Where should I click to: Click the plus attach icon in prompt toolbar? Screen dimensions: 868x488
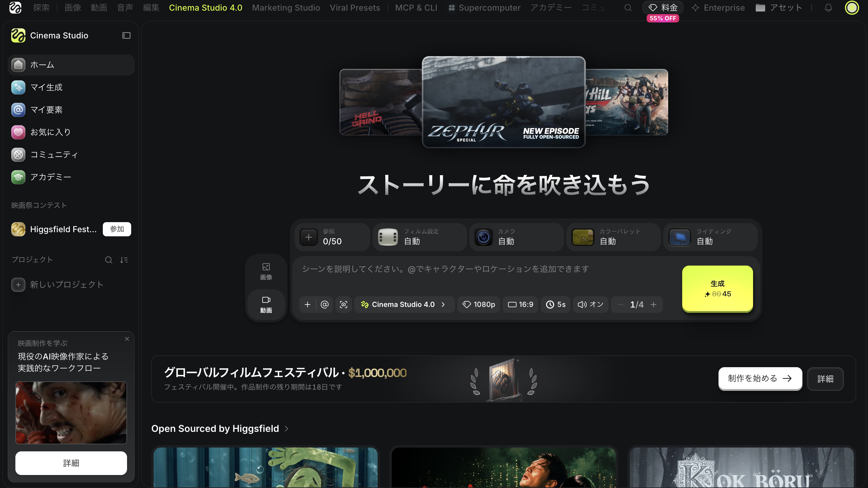307,305
